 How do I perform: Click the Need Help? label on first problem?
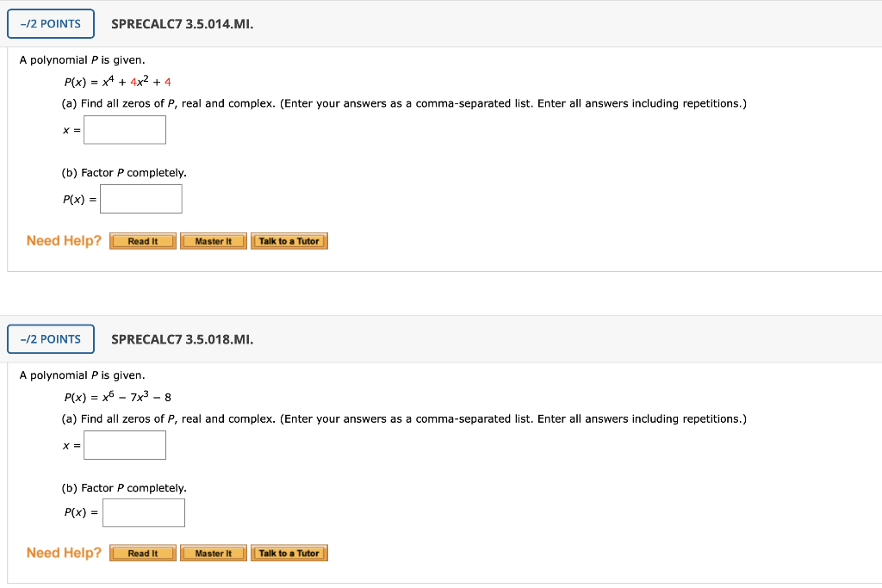coord(63,240)
